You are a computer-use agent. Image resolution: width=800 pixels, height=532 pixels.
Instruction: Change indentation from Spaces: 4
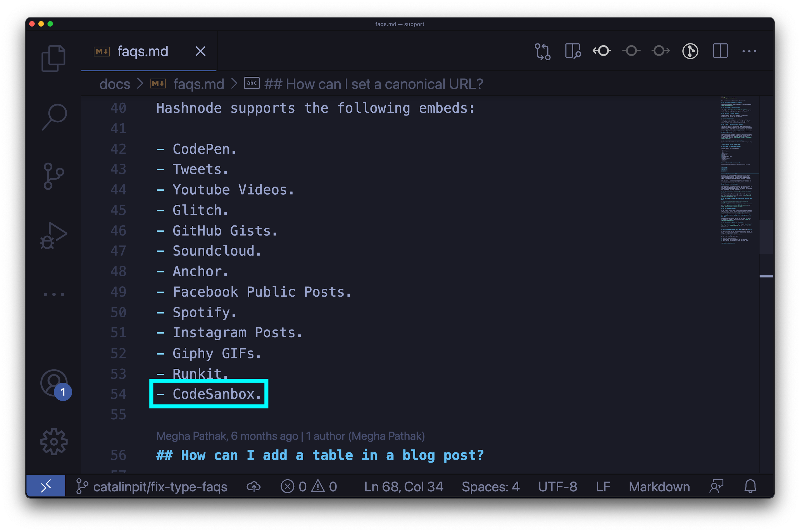[491, 487]
